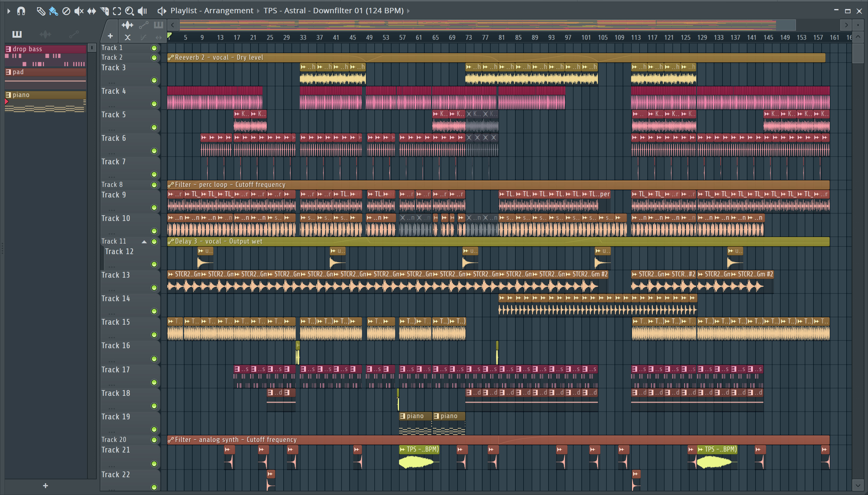Click the X crossfade icon below waveform icon
Viewport: 868px width, 495px height.
coord(127,37)
